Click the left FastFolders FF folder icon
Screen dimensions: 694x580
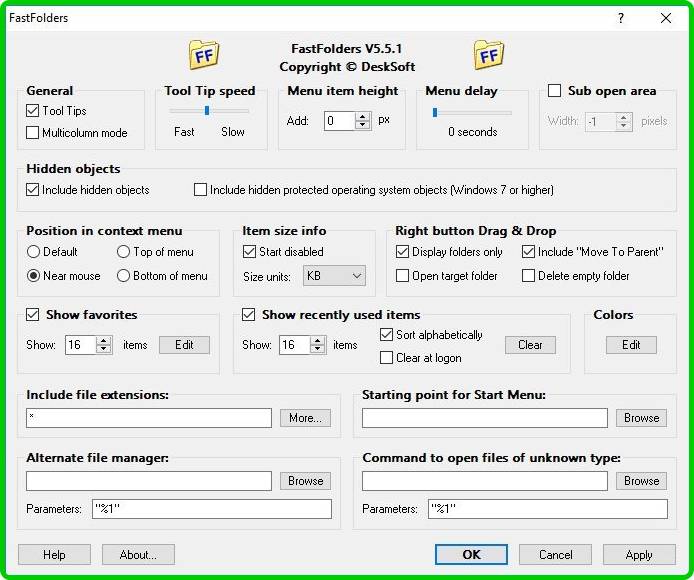(204, 55)
